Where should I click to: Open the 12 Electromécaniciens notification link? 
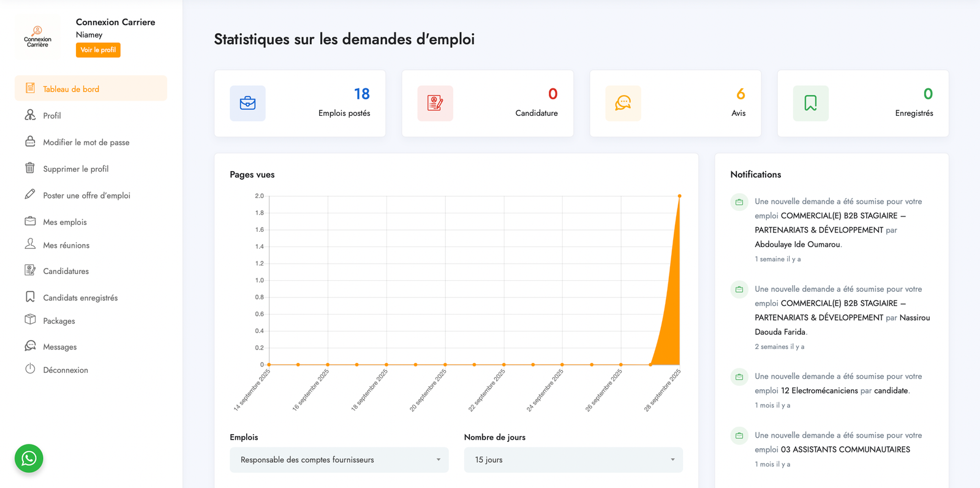tap(819, 391)
